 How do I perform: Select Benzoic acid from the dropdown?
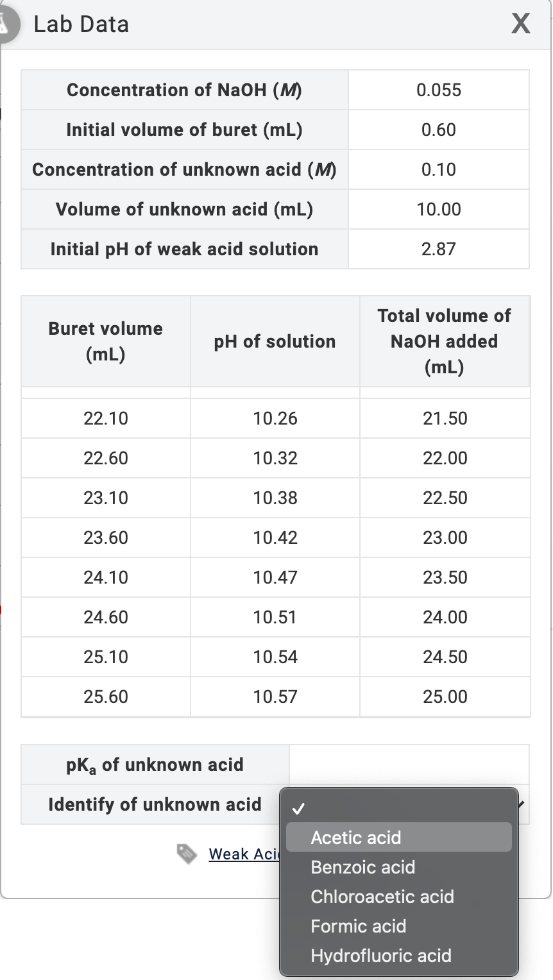(362, 867)
